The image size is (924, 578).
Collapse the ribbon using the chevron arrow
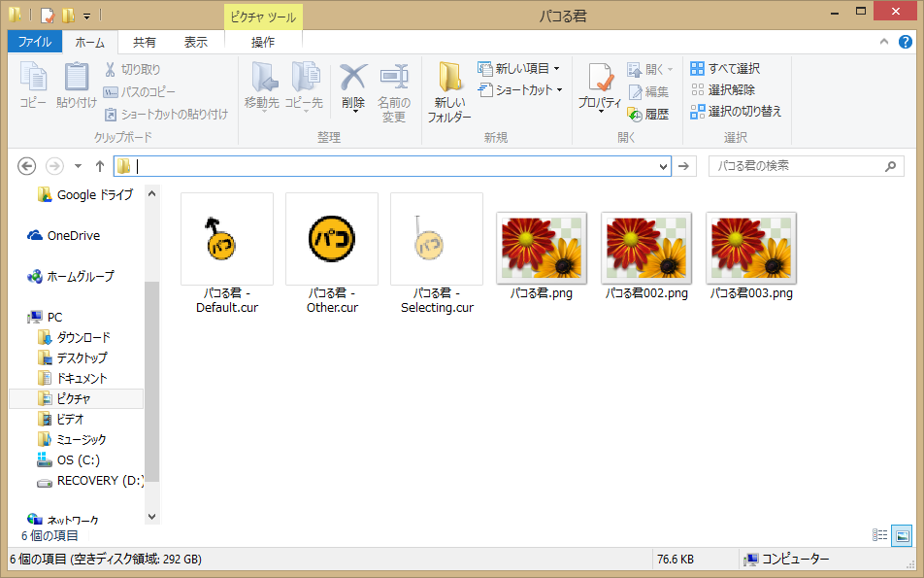click(x=884, y=42)
